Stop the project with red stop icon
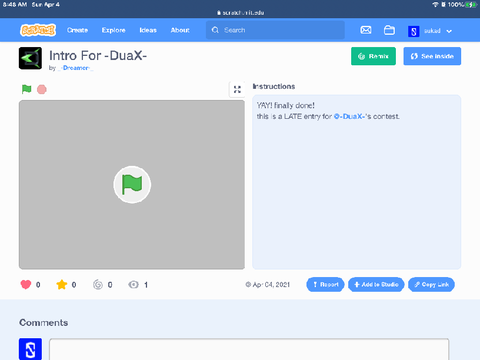 [42, 89]
